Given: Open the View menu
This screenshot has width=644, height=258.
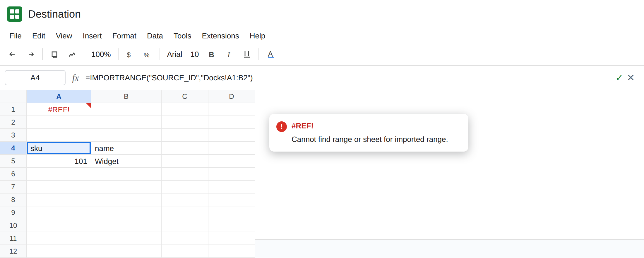Looking at the screenshot, I should [x=64, y=36].
